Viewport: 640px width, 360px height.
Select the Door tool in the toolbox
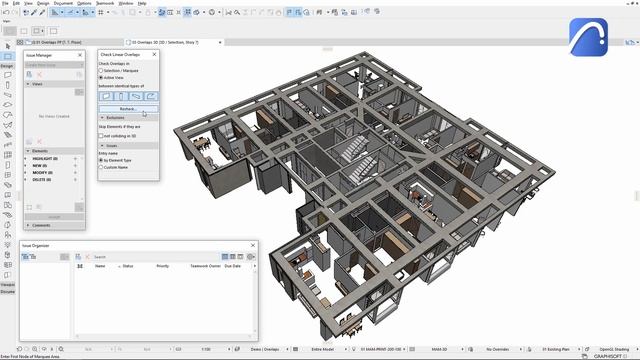point(8,165)
